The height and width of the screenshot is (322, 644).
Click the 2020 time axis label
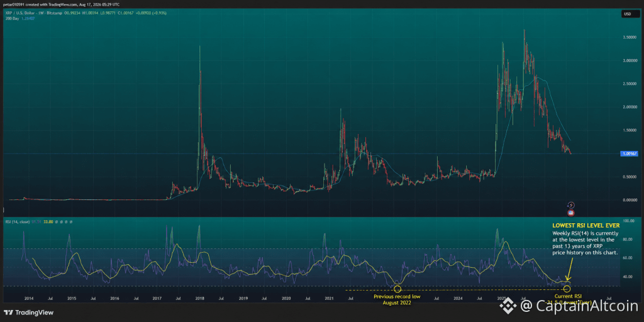pos(286,299)
